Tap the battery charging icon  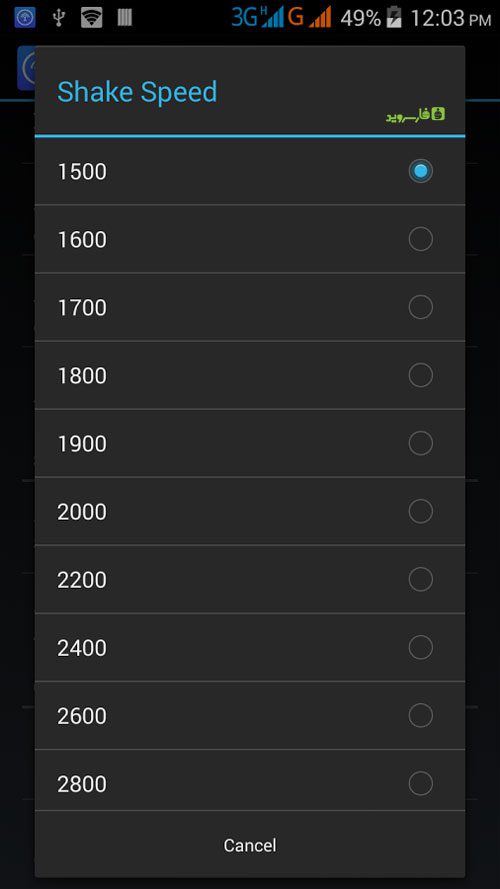click(x=394, y=18)
